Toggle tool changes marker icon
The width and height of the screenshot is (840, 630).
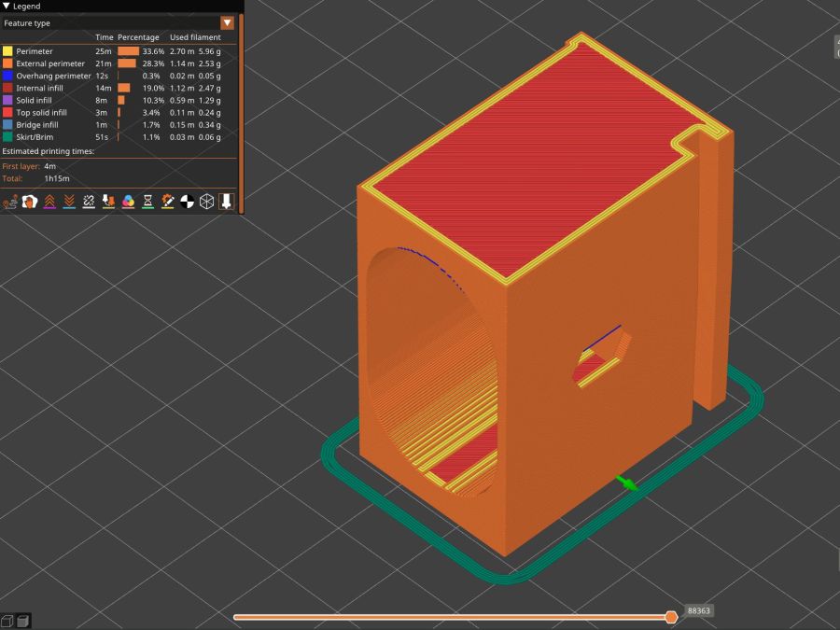(x=106, y=201)
